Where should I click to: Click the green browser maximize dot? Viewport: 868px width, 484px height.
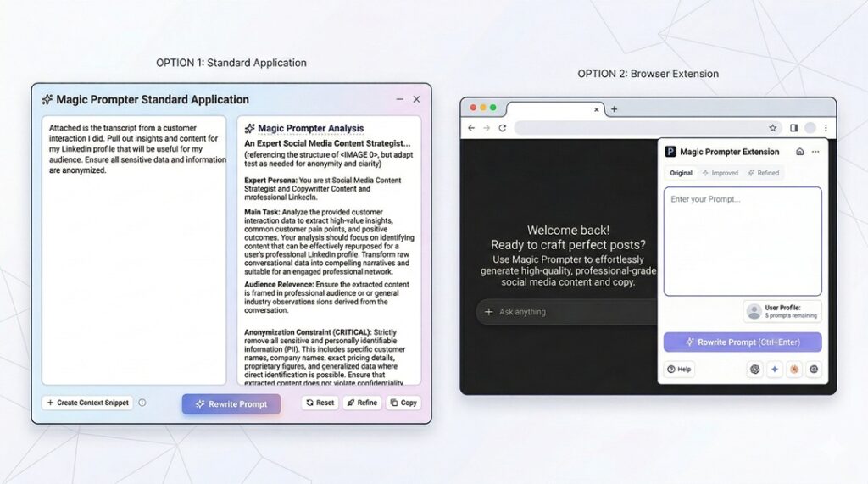pyautogui.click(x=492, y=108)
